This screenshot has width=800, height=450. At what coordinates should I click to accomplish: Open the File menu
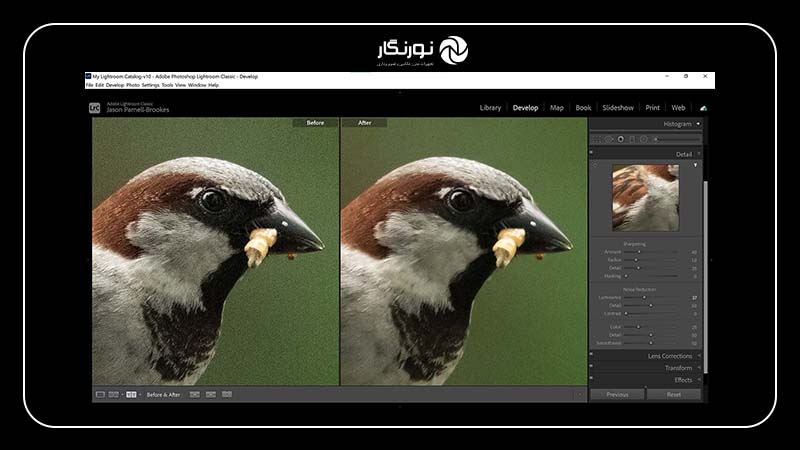pyautogui.click(x=89, y=85)
